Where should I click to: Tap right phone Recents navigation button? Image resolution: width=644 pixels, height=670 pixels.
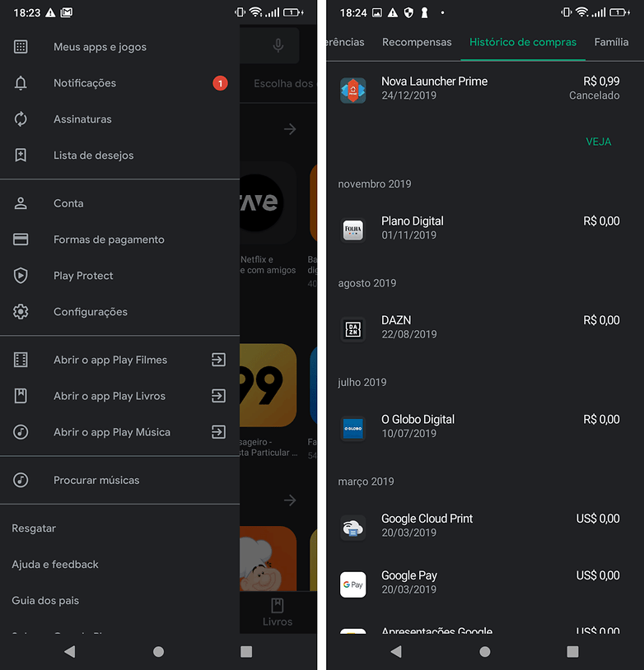pyautogui.click(x=572, y=652)
